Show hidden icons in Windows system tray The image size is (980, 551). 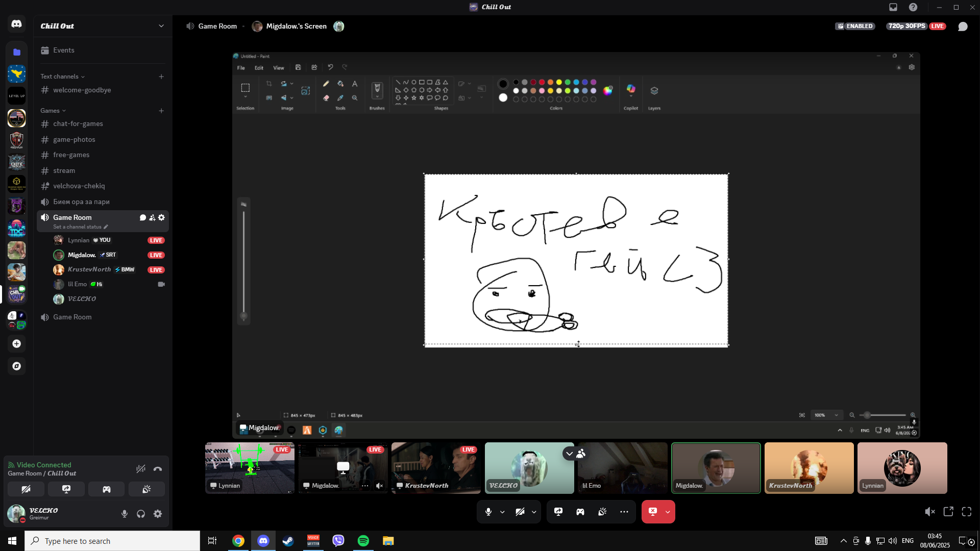843,541
